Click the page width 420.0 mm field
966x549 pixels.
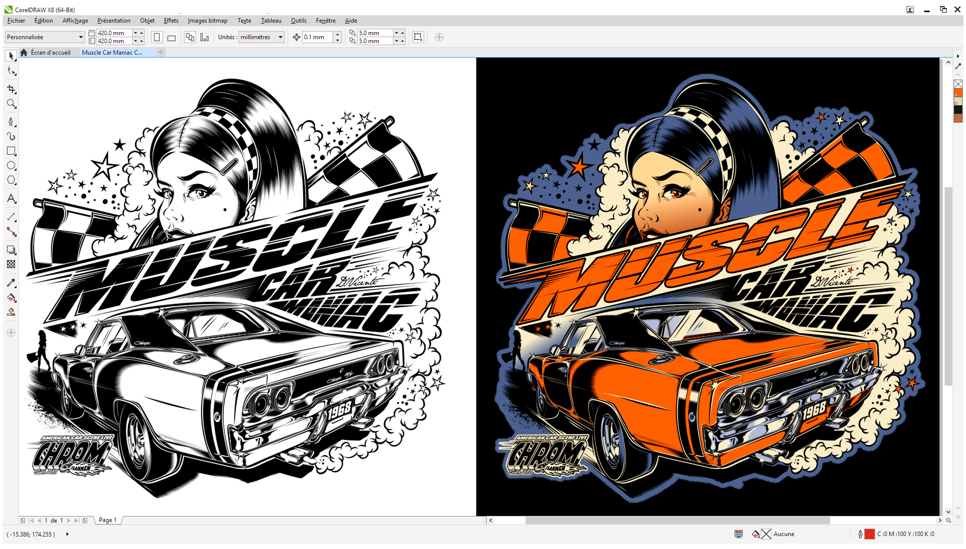click(114, 33)
